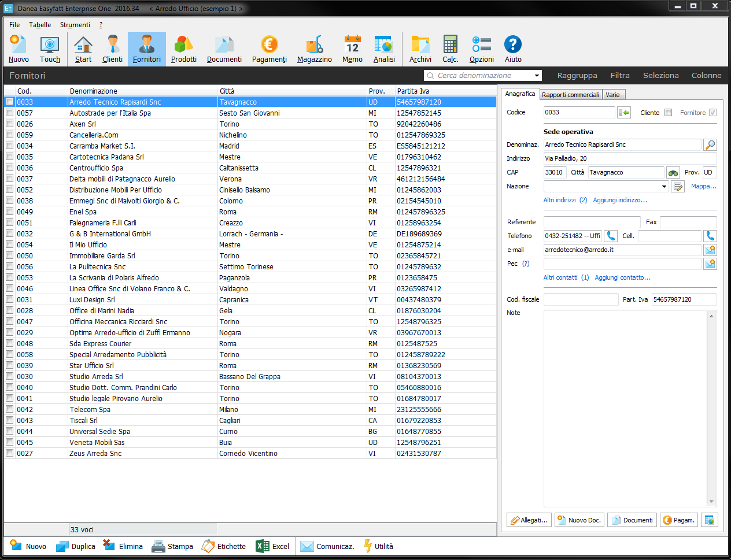Open the Utilità menu

pyautogui.click(x=378, y=546)
